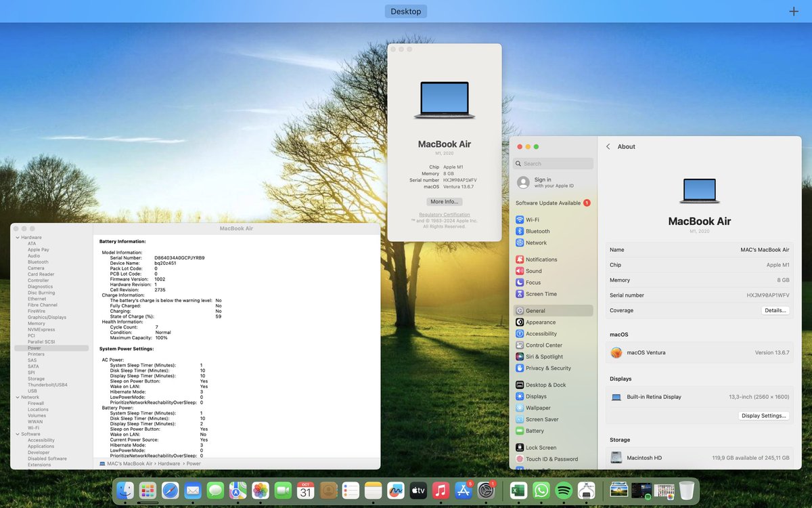Click the Serial number row in About
This screenshot has height=508, width=812.
[700, 295]
